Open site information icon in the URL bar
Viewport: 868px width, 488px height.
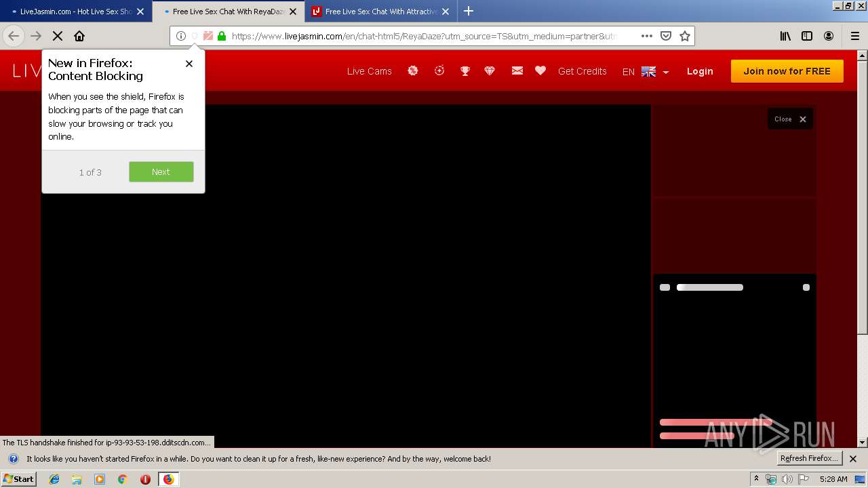click(181, 36)
